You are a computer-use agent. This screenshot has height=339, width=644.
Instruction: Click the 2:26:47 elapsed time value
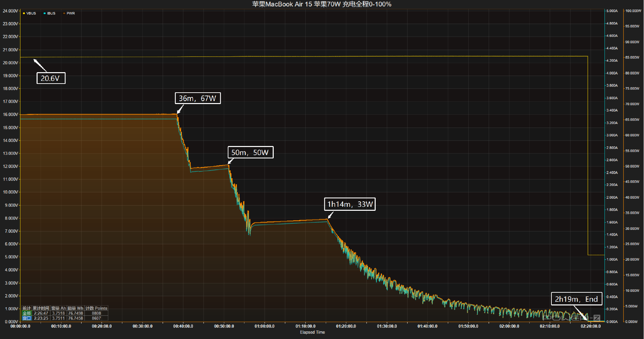click(x=41, y=313)
